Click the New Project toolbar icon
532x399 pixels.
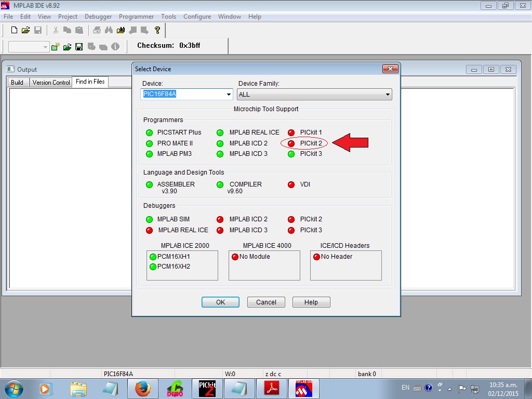pyautogui.click(x=55, y=46)
